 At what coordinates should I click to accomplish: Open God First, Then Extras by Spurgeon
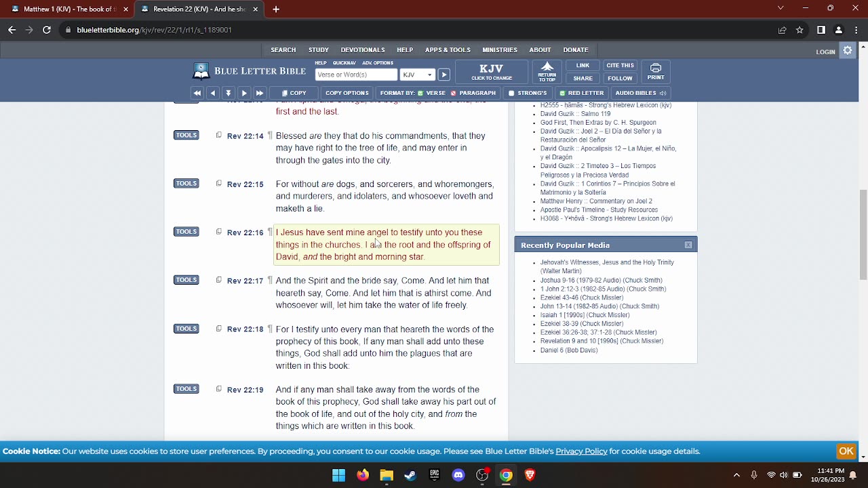point(598,123)
